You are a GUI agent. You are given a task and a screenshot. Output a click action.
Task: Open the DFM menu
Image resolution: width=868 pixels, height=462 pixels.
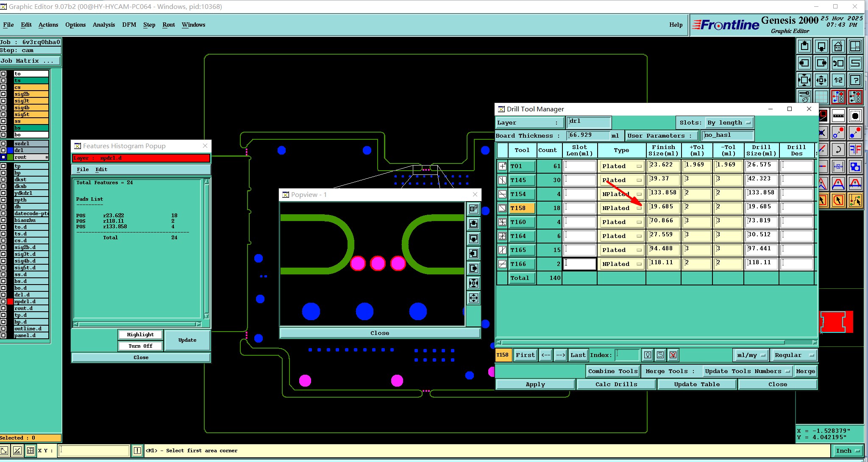(x=129, y=25)
